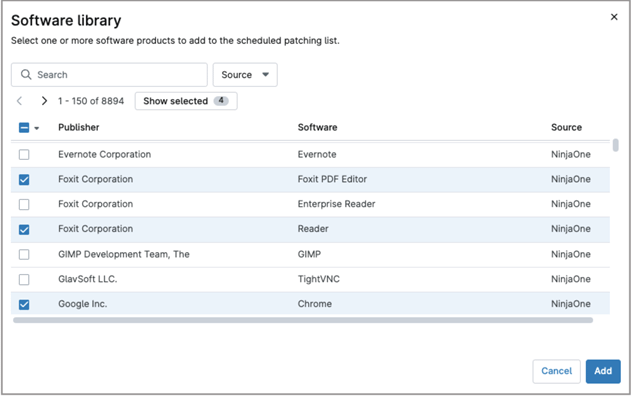Sort by the Publisher column header
This screenshot has height=396, width=631.
(78, 127)
